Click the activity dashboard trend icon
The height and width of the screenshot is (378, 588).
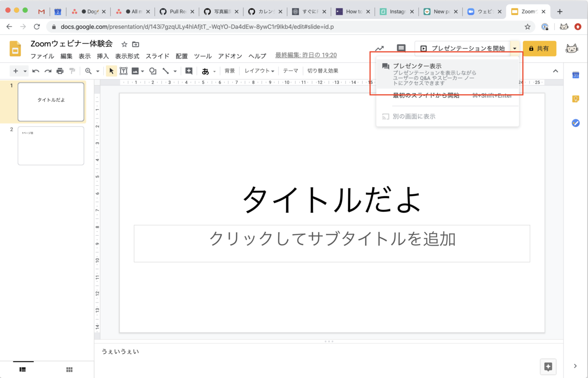point(379,49)
